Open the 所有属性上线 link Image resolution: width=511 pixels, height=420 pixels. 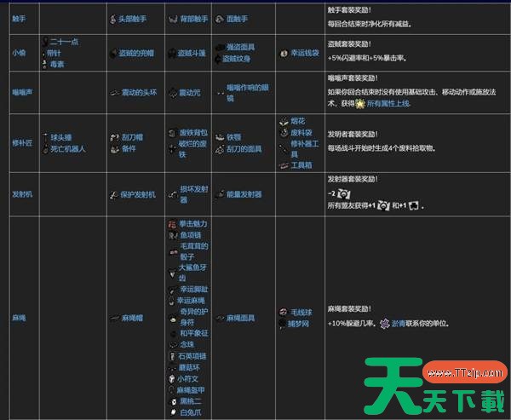[388, 104]
